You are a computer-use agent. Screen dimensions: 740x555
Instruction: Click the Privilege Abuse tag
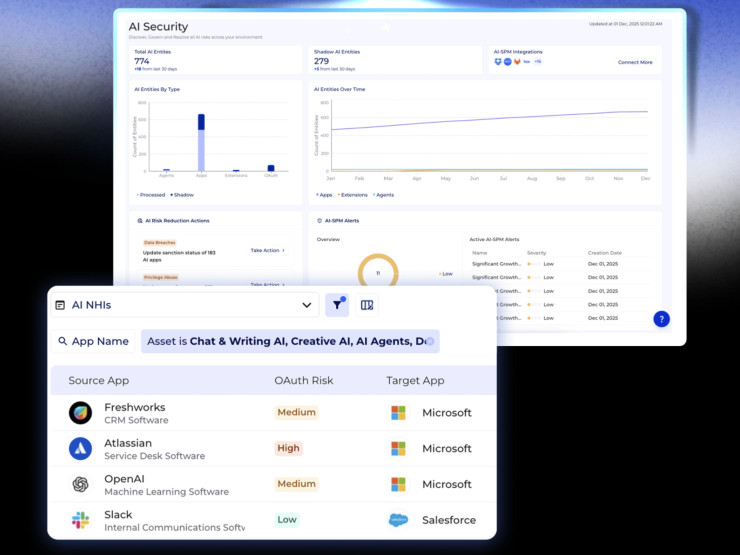pyautogui.click(x=160, y=278)
